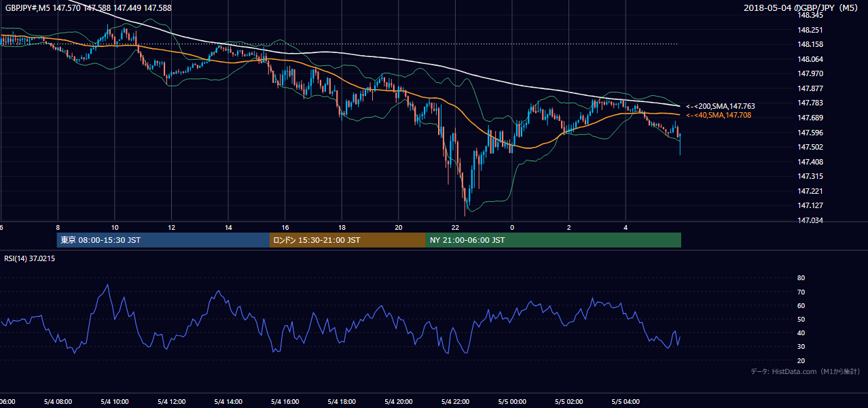Click the RSI(14) 37.0215 indicator label
Image resolution: width=868 pixels, height=408 pixels.
30,258
